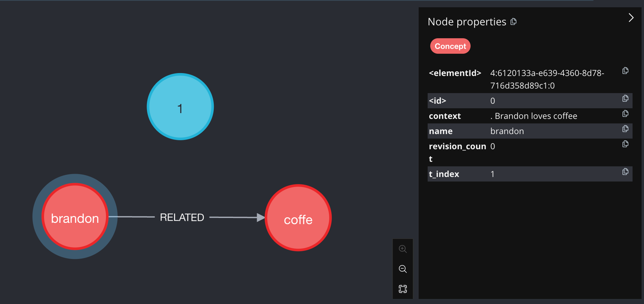
Task: Zoom out of the graph
Action: click(x=402, y=269)
